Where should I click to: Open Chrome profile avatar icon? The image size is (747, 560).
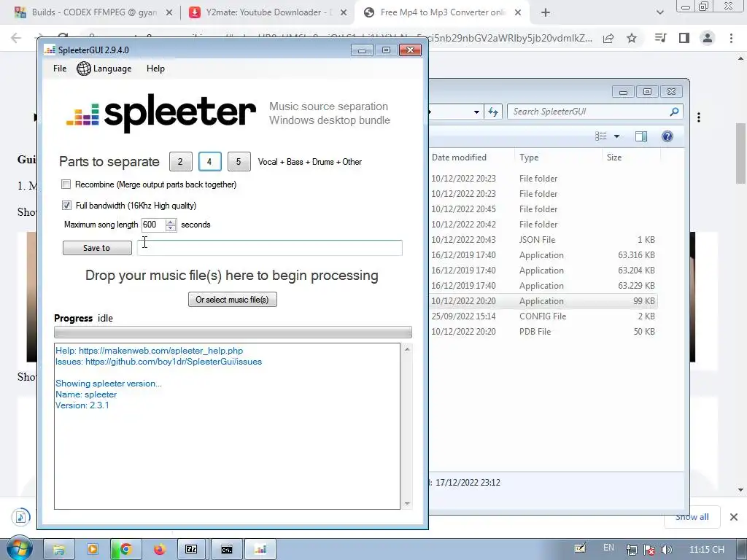(708, 38)
